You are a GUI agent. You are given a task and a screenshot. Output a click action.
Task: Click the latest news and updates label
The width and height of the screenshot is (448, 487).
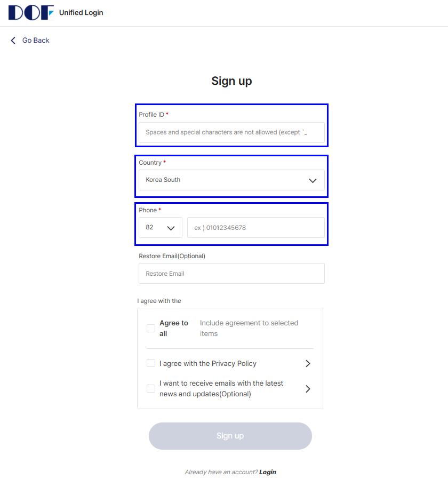click(x=221, y=388)
